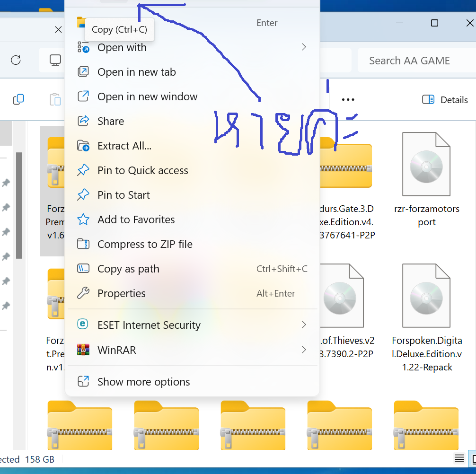Select Compress to ZIP file
Screen dimensions: 476x474
click(192, 244)
